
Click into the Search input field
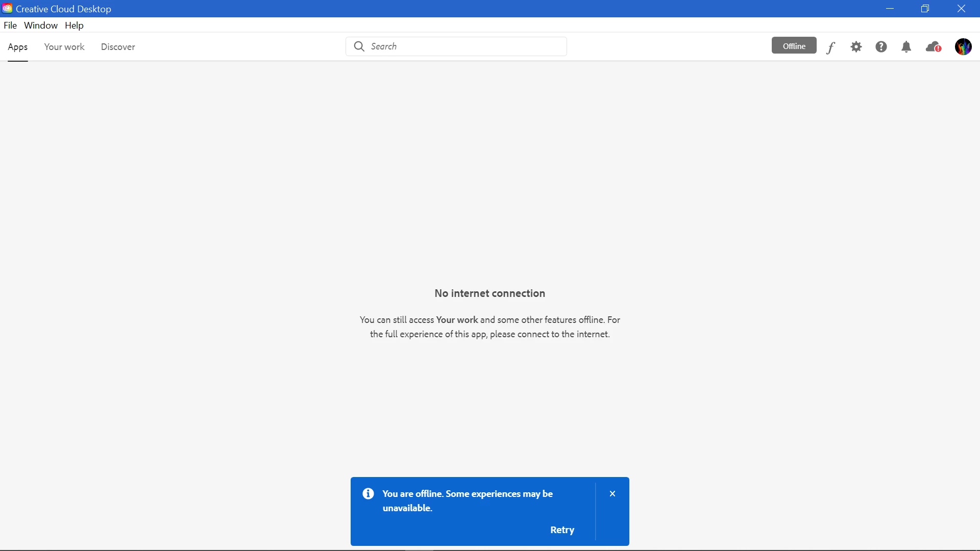click(464, 46)
